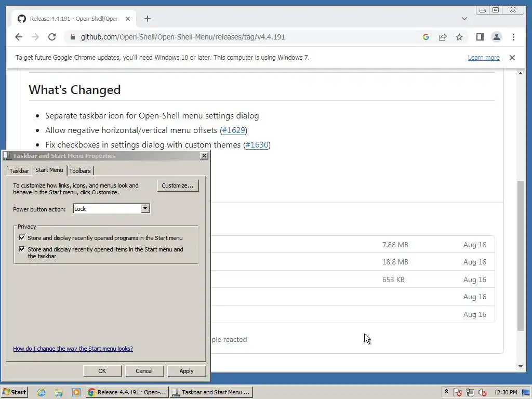
Task: Click OK in Taskbar properties dialog
Action: [102, 371]
